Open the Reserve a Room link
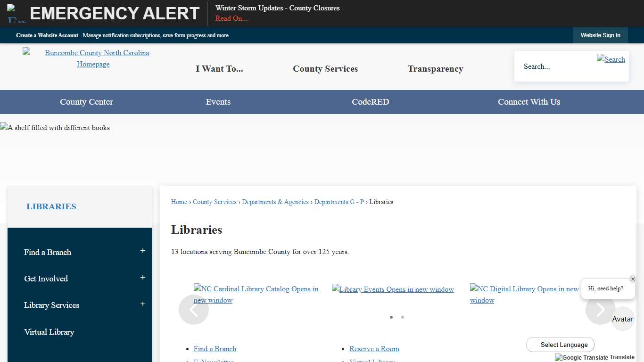Image resolution: width=644 pixels, height=362 pixels. point(374,349)
